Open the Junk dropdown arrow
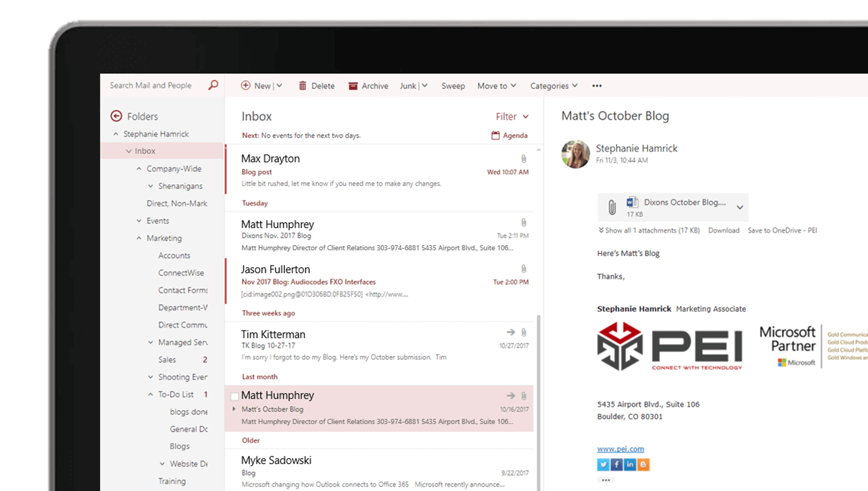868x491 pixels. pyautogui.click(x=424, y=85)
